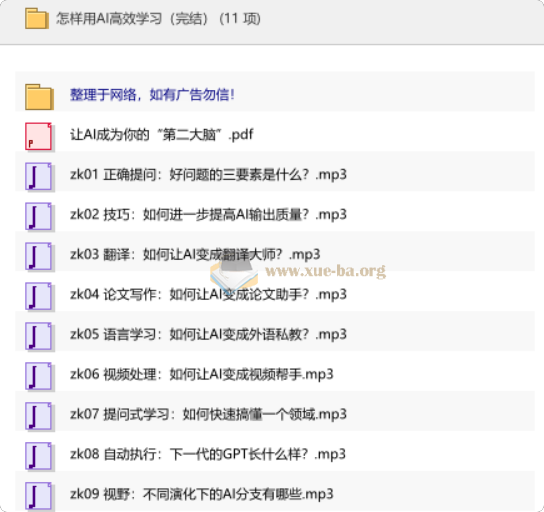
Task: Click the www.xue-ba.org watermark text
Action: (325, 271)
